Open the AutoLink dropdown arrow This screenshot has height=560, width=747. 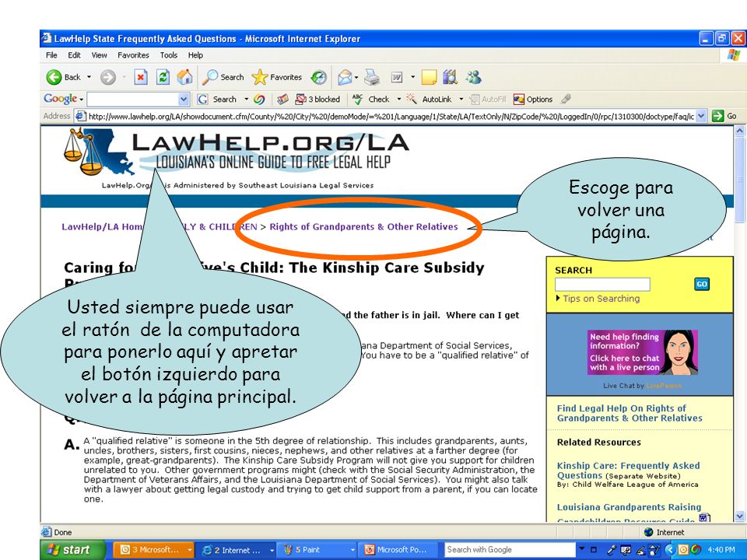[461, 99]
